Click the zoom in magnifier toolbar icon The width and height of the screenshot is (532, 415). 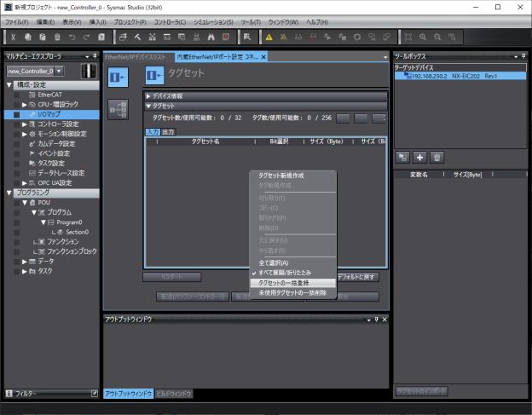[423, 37]
